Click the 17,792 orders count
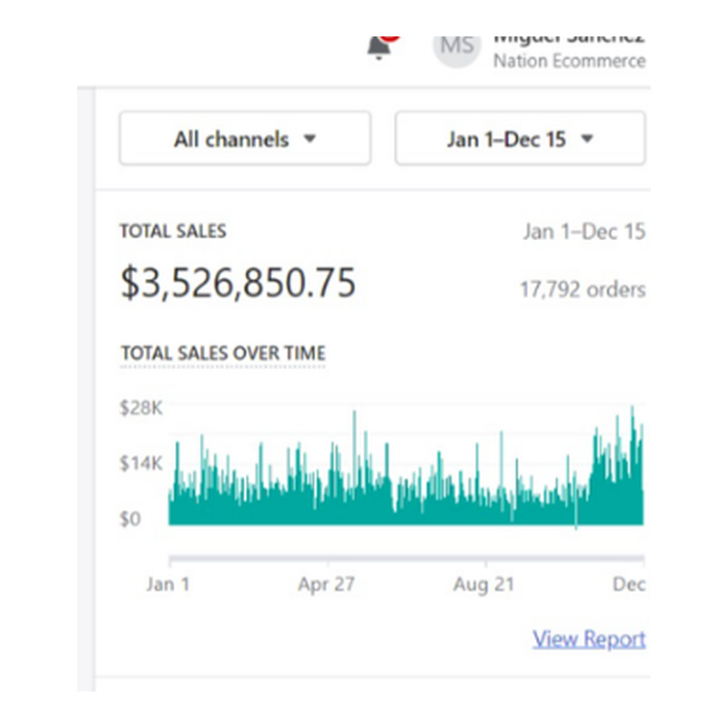This screenshot has width=728, height=728. point(582,289)
